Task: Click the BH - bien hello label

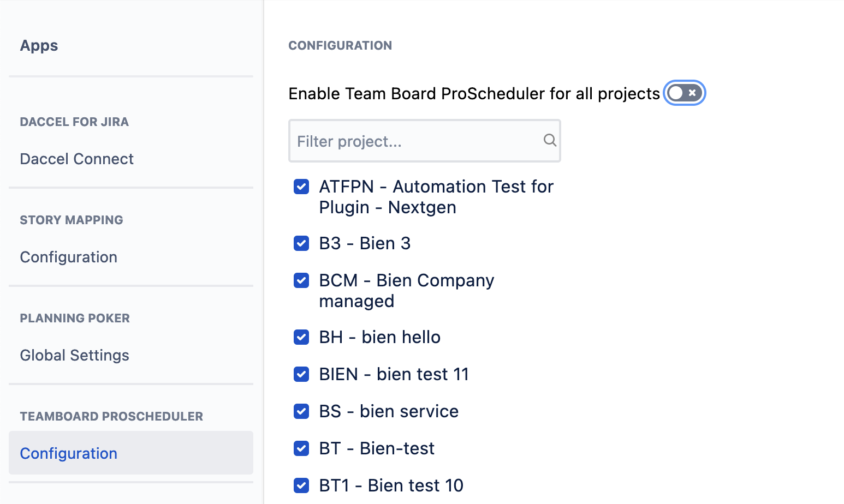Action: click(380, 337)
